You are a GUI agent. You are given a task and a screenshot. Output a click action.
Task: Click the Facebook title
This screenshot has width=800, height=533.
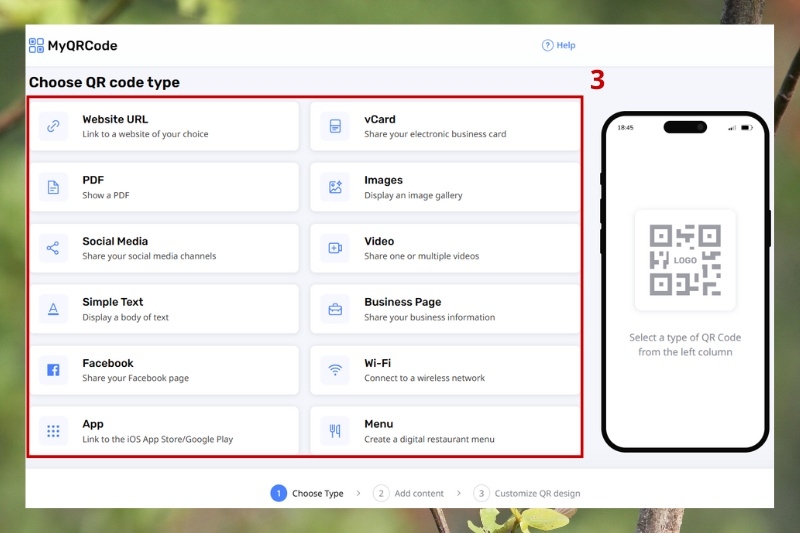click(108, 363)
